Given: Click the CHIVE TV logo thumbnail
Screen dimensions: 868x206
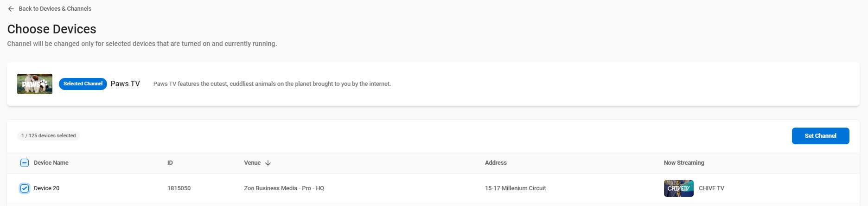Looking at the screenshot, I should [x=679, y=188].
